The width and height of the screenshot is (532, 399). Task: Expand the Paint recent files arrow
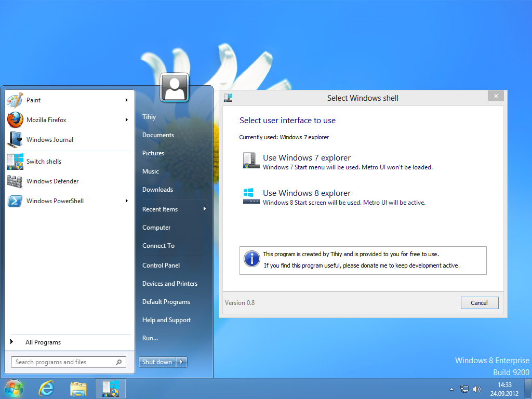(x=126, y=100)
